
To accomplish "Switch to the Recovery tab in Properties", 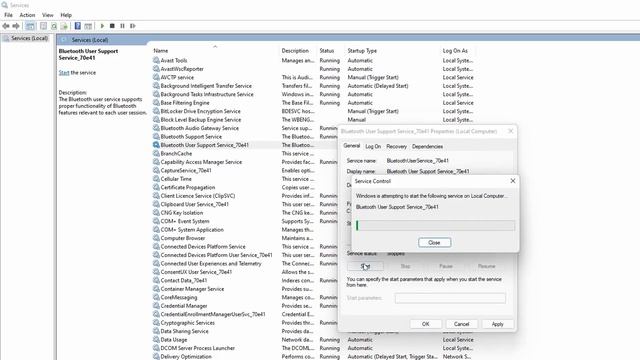I will [396, 146].
